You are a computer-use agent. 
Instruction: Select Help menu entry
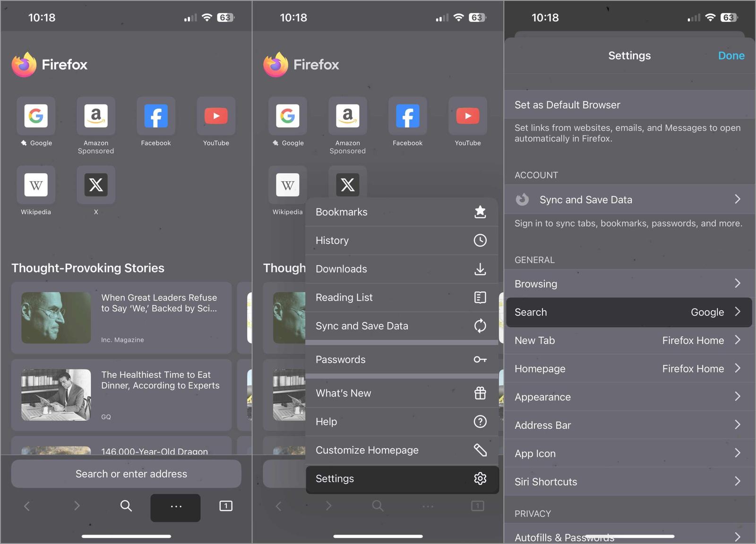[x=402, y=422]
